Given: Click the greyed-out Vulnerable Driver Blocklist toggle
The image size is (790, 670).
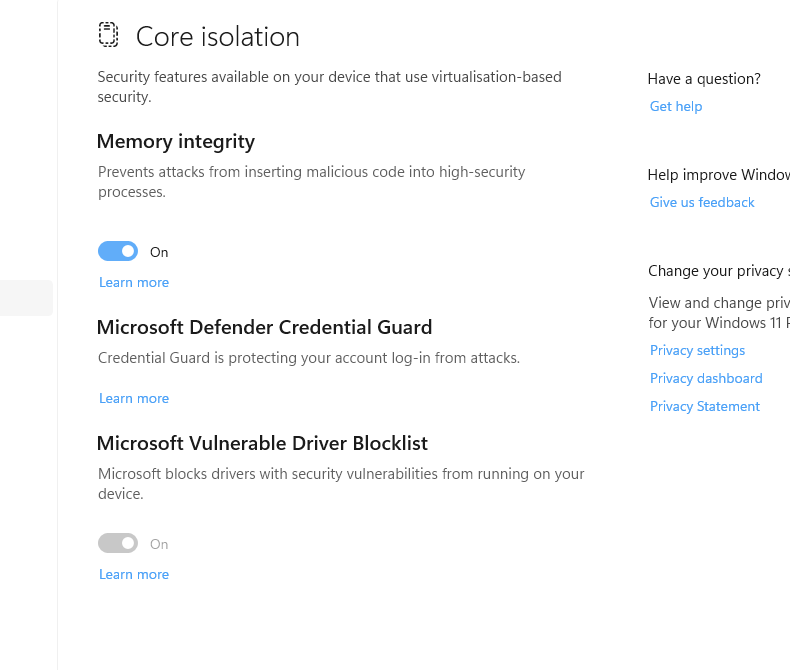Looking at the screenshot, I should pos(118,543).
